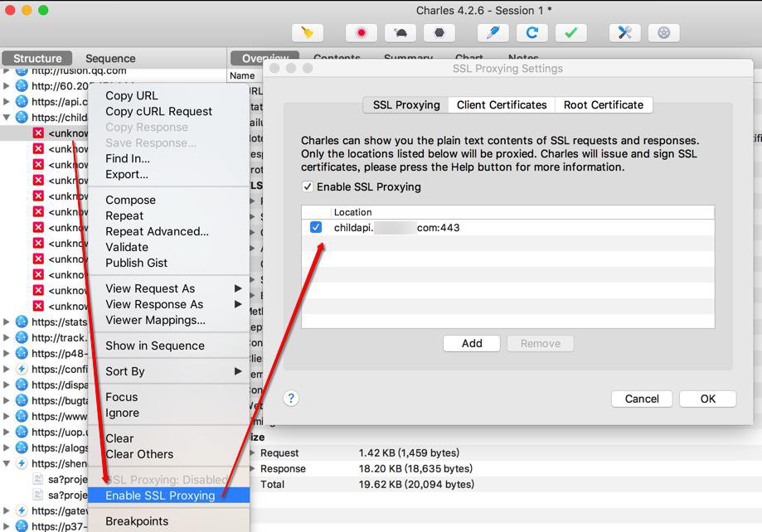762x532 pixels.
Task: Click the globe icon beside https://www
Action: coord(22,416)
